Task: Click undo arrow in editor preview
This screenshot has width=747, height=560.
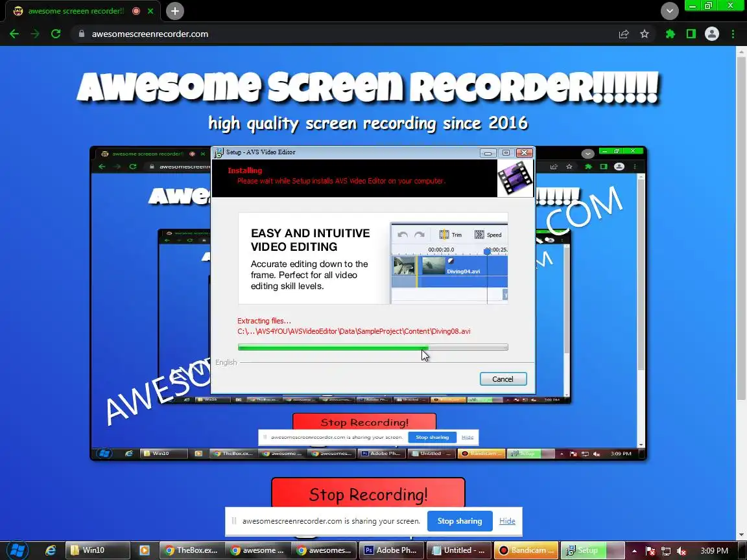Action: click(403, 235)
